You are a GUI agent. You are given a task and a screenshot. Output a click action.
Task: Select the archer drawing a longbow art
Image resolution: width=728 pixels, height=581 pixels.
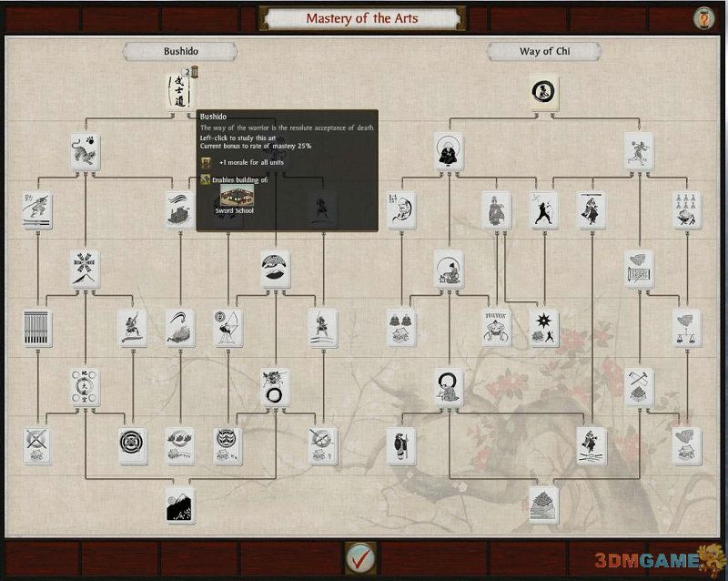coord(228,328)
